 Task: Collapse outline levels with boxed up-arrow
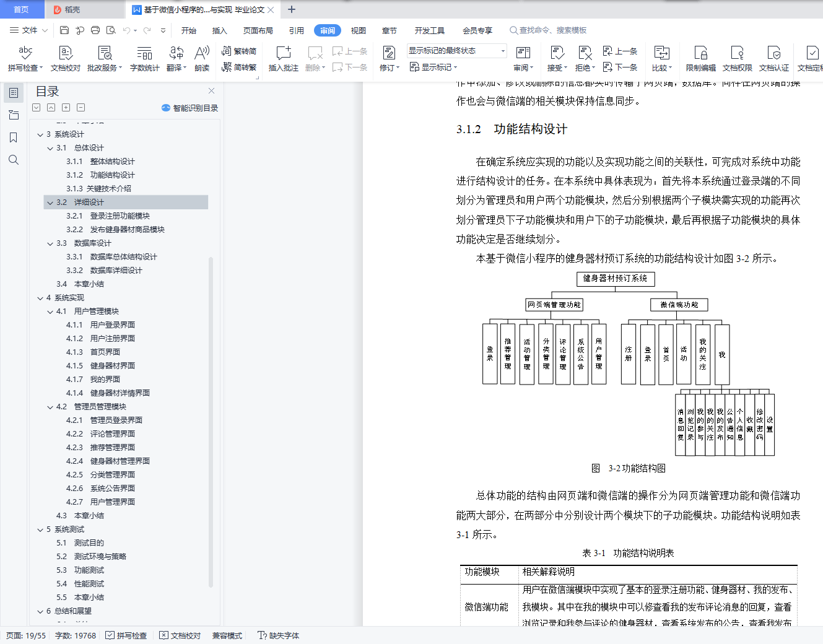(x=51, y=108)
